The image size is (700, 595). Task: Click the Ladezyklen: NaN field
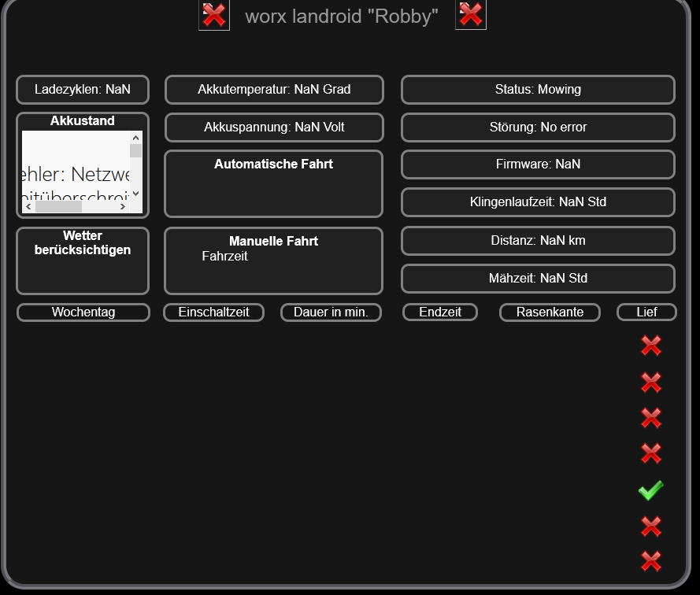click(83, 89)
